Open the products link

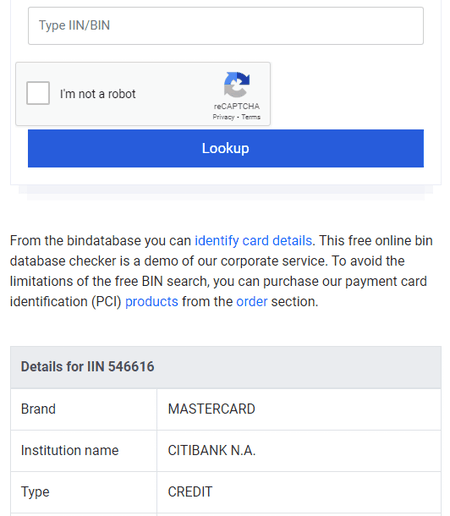coord(152,302)
